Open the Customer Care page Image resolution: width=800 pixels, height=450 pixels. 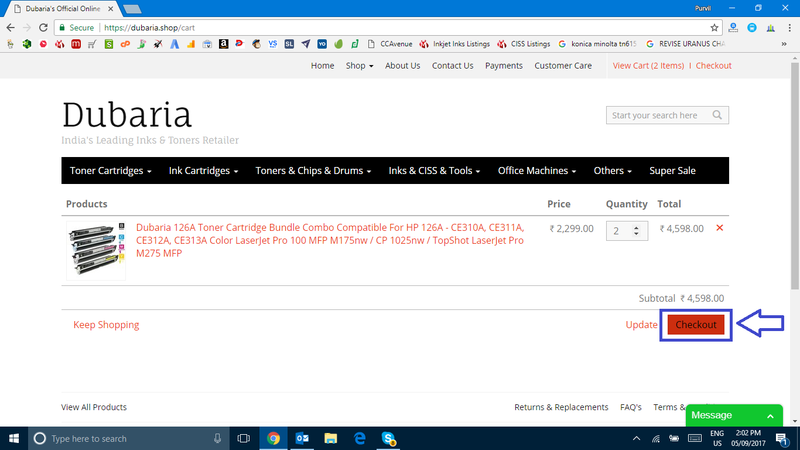563,65
